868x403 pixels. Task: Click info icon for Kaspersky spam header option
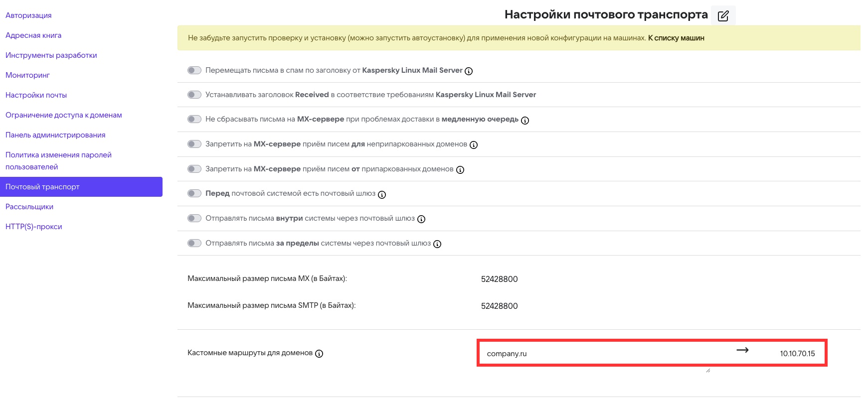[x=469, y=71]
